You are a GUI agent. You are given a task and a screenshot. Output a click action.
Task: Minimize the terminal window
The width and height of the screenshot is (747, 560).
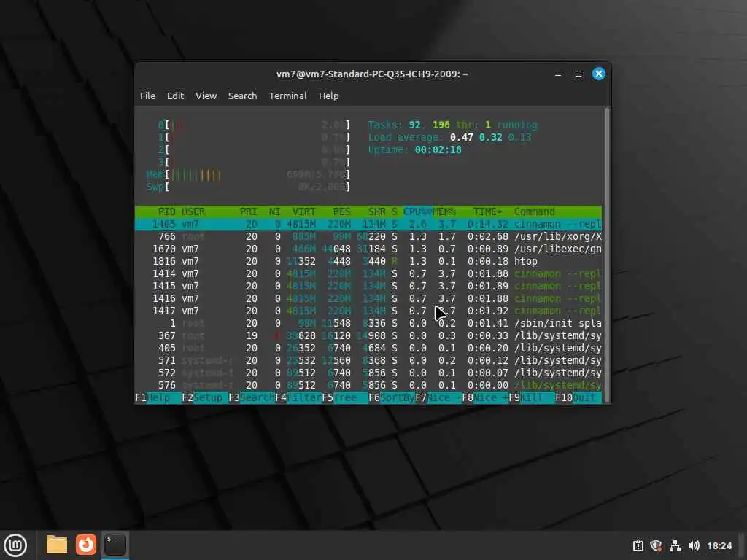pos(558,74)
